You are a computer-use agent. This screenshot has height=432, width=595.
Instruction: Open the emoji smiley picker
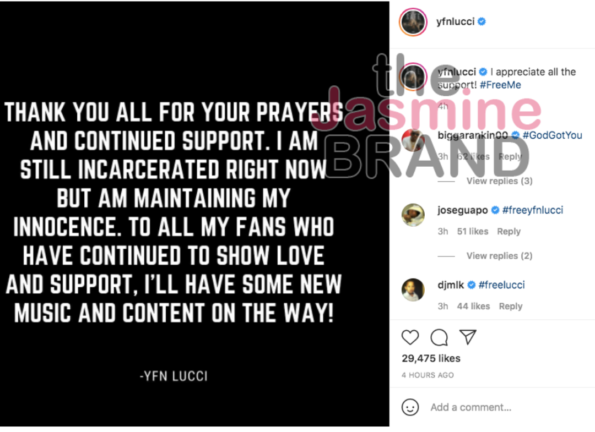tap(410, 407)
